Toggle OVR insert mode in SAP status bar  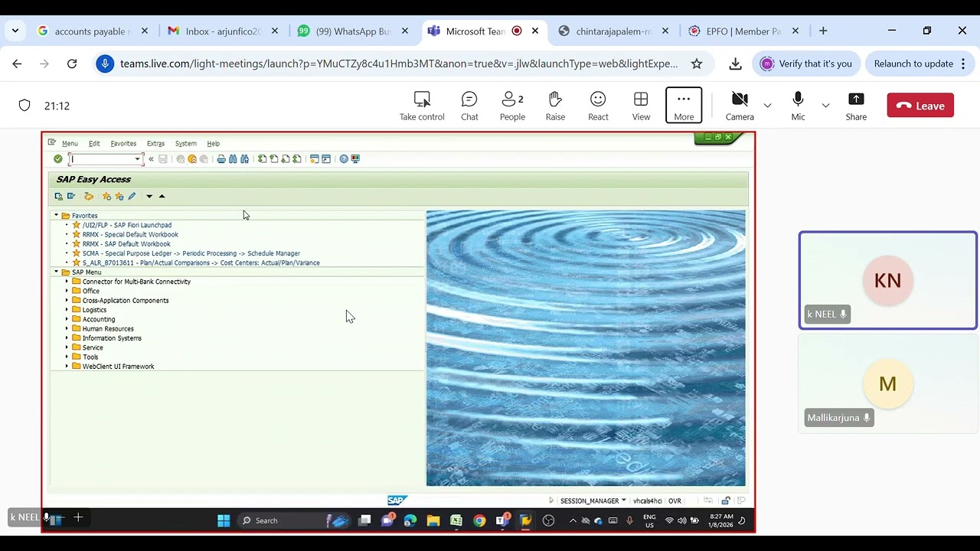tap(675, 501)
